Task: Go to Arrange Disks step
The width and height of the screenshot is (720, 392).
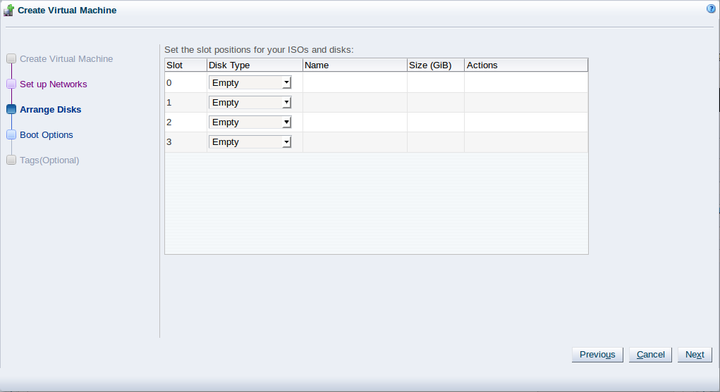Action: click(x=51, y=109)
